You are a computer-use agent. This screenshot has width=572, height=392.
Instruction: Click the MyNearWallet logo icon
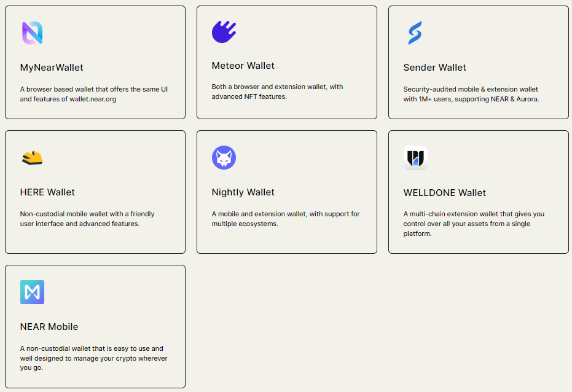(x=32, y=33)
